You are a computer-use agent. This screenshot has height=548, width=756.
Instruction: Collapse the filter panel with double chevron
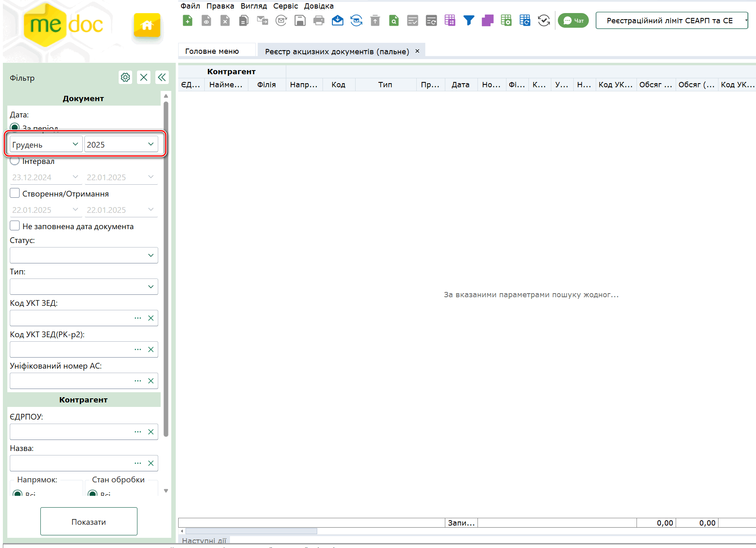tap(162, 77)
